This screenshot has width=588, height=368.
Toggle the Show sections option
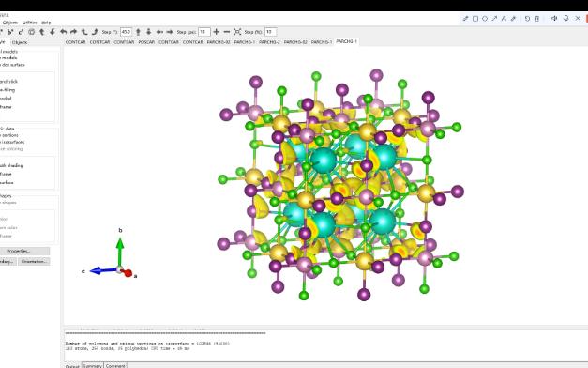point(9,135)
